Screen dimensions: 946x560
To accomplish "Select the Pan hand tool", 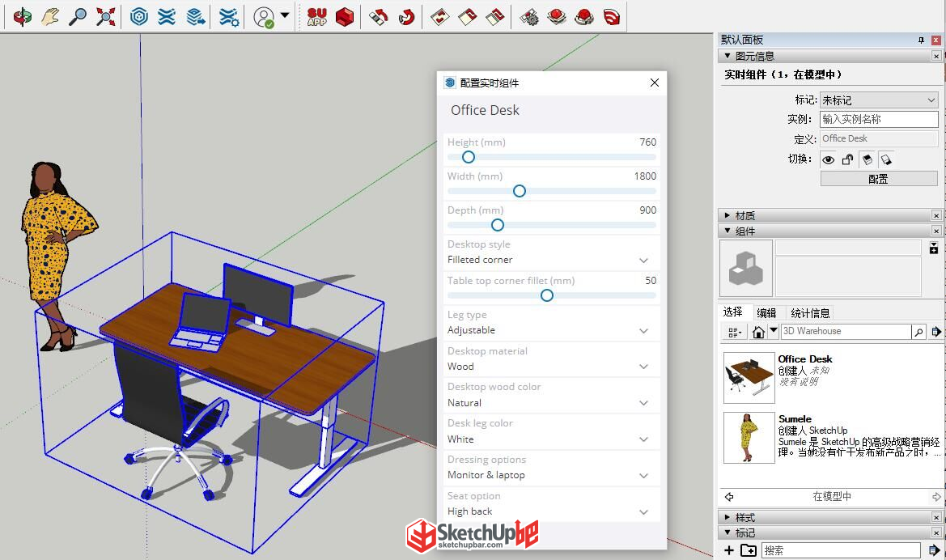I will (x=50, y=16).
